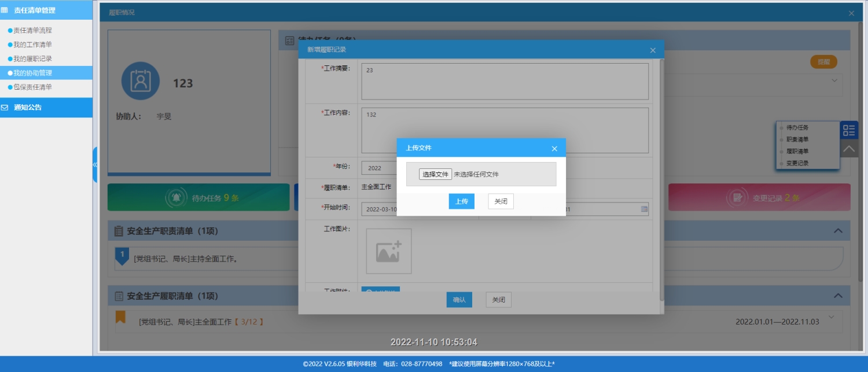Close the 上传文件 dialog with X icon
Image resolution: width=868 pixels, height=372 pixels.
click(x=554, y=149)
